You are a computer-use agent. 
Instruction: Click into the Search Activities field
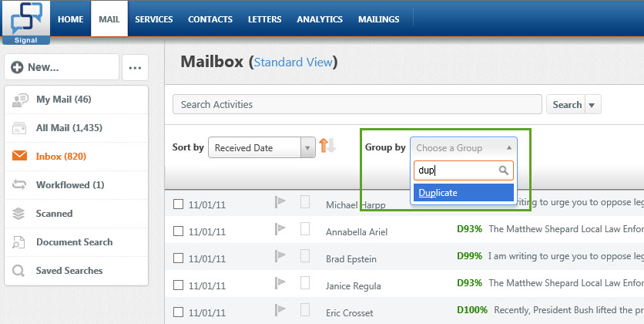357,104
